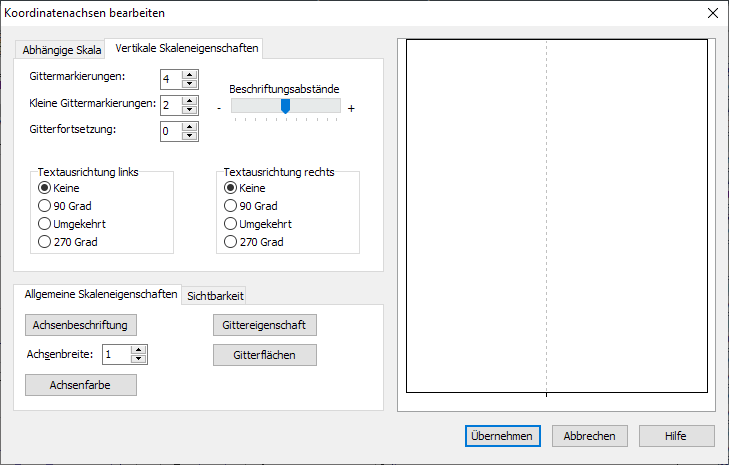Screen dimensions: 729x465
Task: Increase Kleine Gittermarkierungen with up arrow
Action: 190,99
